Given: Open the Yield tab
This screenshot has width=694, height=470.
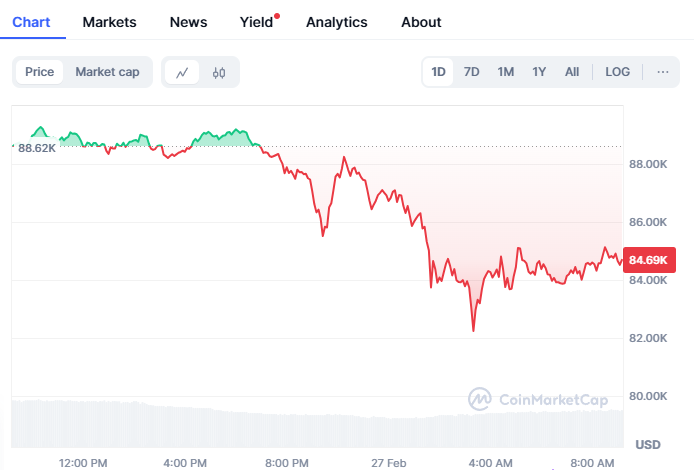Looking at the screenshot, I should pos(257,22).
